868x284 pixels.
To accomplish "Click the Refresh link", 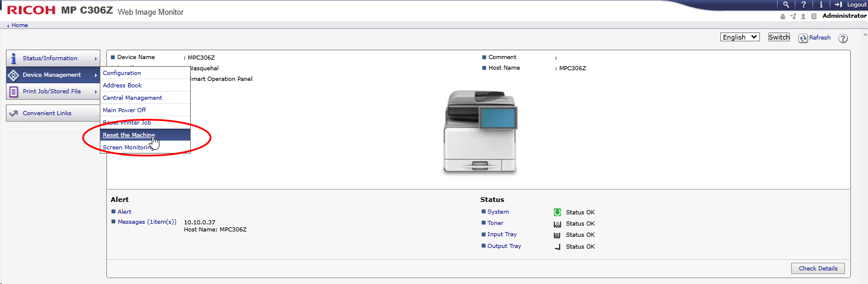I will point(820,38).
